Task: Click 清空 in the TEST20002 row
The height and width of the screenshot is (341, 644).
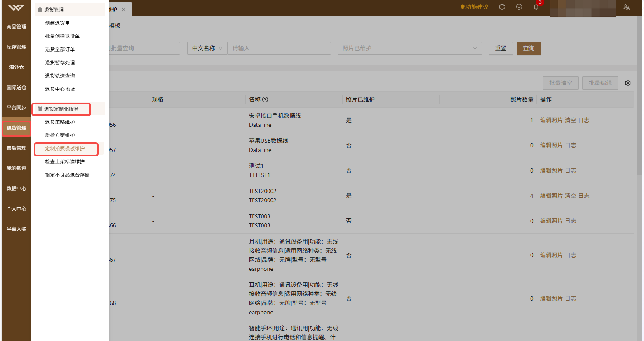Action: coord(570,196)
